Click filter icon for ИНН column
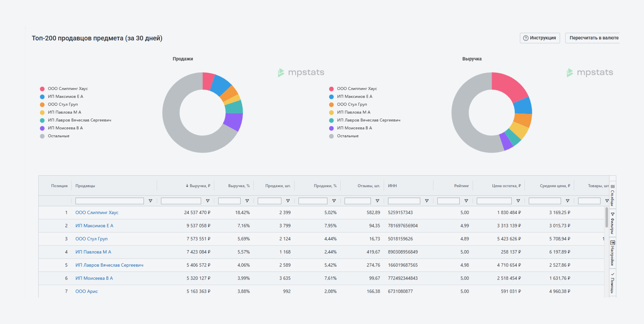Viewport: 644px width, 324px height. (427, 201)
